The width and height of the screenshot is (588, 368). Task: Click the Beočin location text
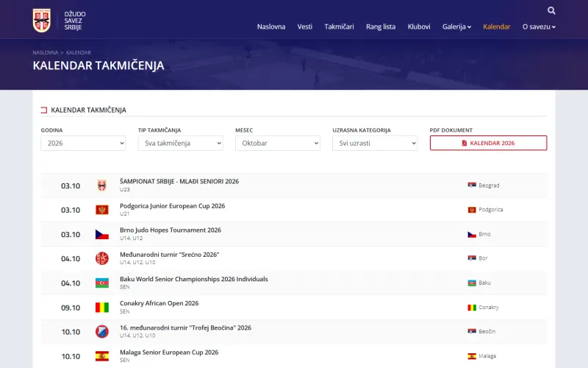487,332
